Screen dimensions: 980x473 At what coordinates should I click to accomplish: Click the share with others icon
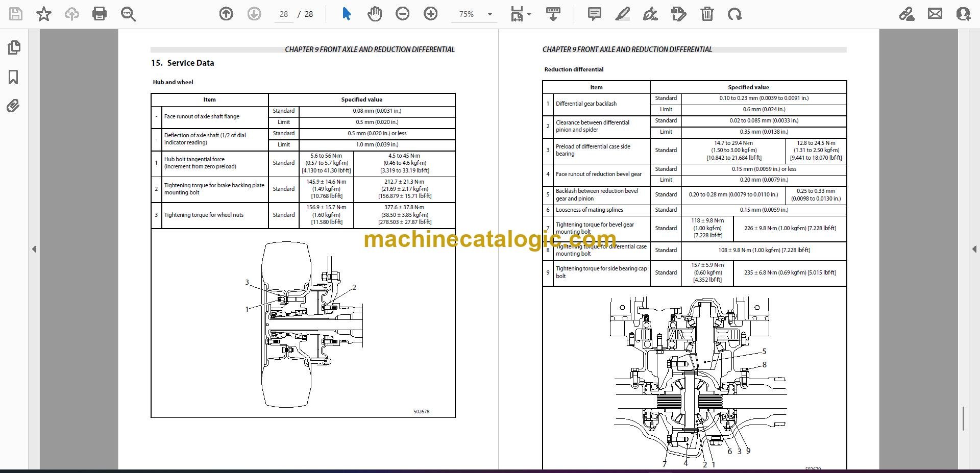tap(963, 14)
